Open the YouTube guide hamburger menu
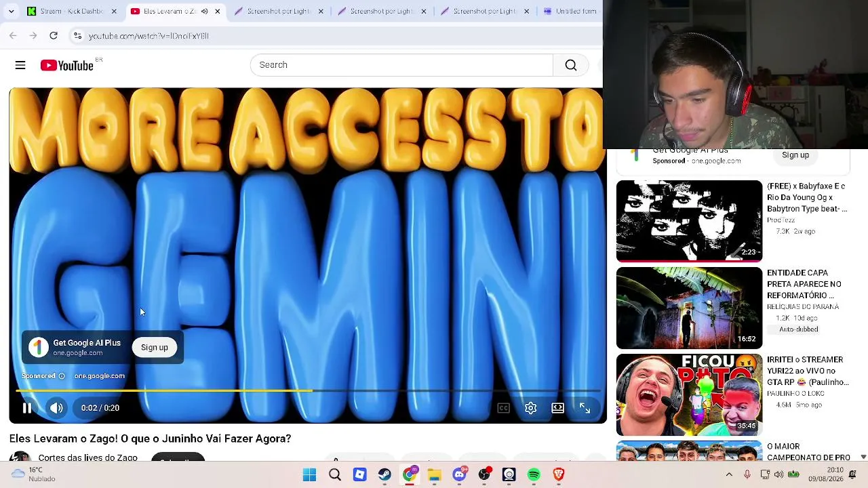This screenshot has width=868, height=488. [20, 65]
